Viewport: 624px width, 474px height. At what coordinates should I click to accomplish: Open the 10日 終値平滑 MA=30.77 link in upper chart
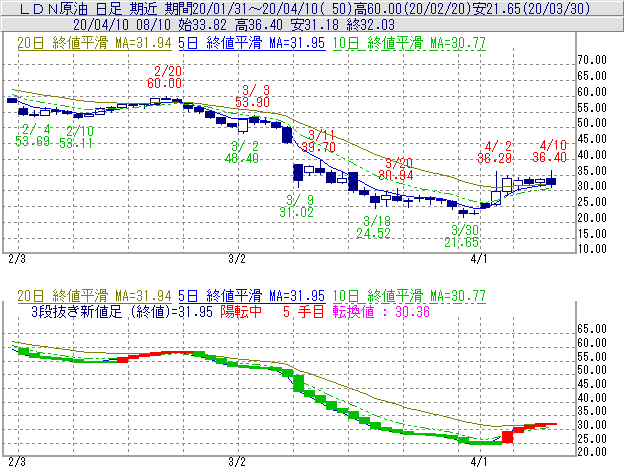(409, 43)
